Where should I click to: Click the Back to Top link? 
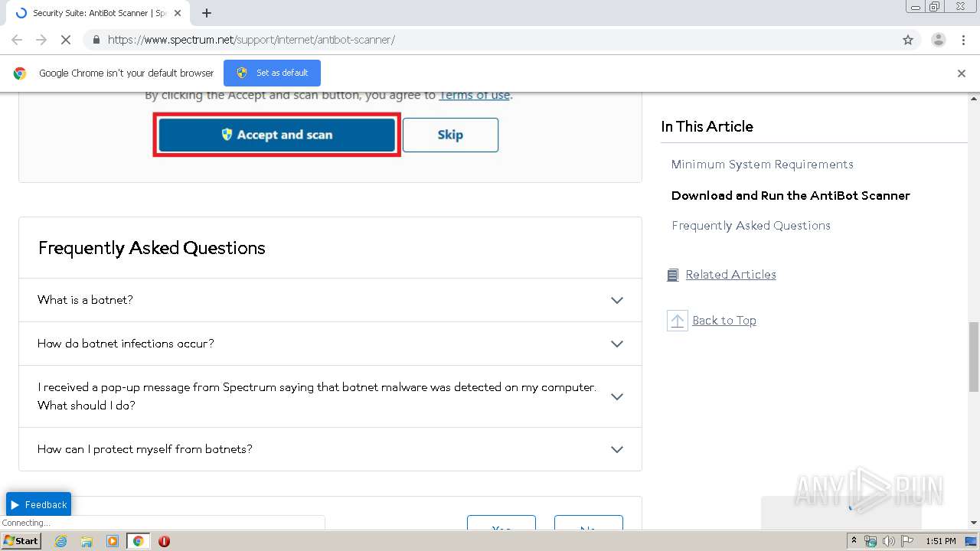coord(724,321)
